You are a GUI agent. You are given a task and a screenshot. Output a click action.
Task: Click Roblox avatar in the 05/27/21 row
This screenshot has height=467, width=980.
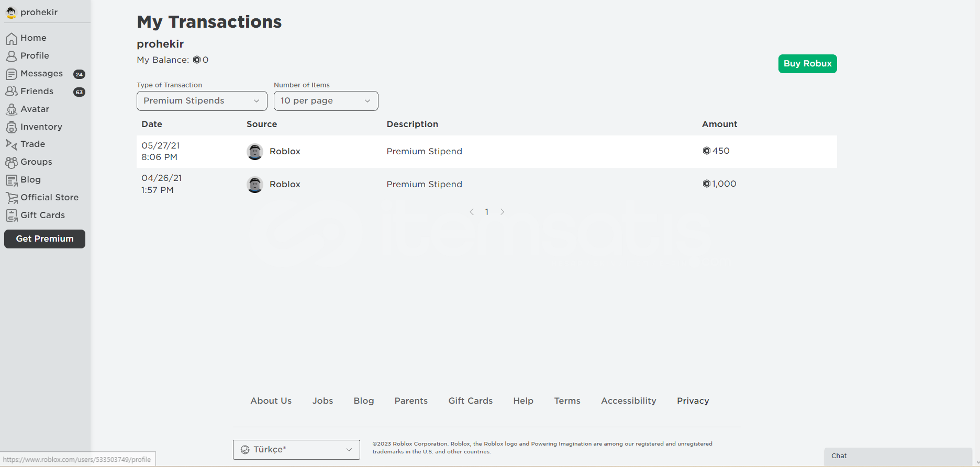(x=255, y=152)
